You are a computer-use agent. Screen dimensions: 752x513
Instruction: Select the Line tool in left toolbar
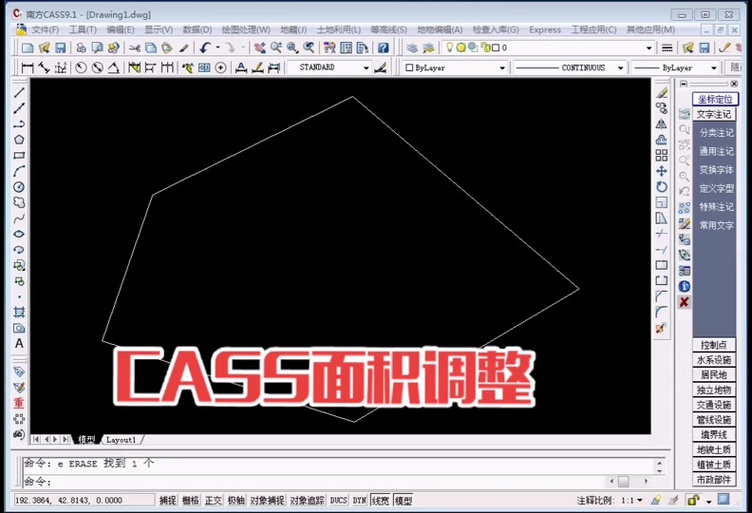pyautogui.click(x=19, y=93)
